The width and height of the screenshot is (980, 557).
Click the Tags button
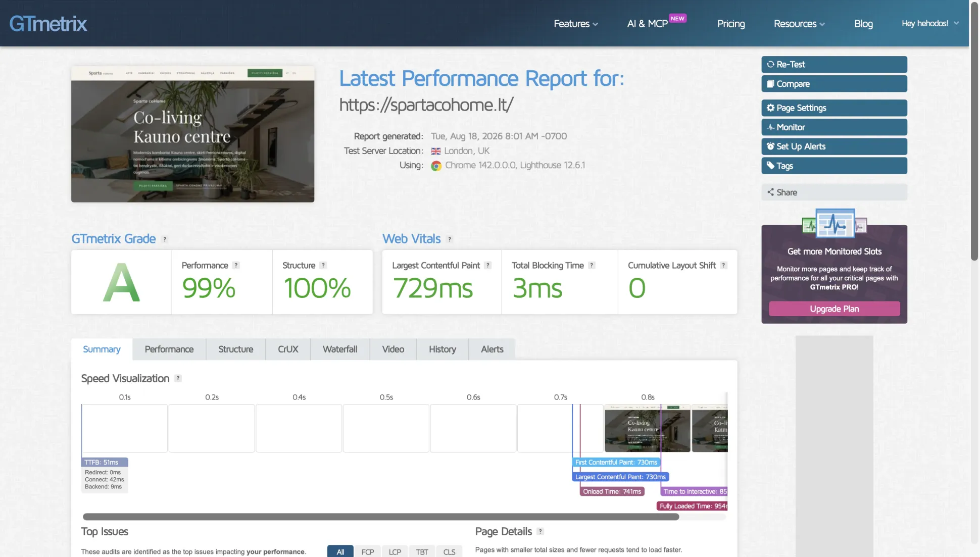pyautogui.click(x=834, y=166)
